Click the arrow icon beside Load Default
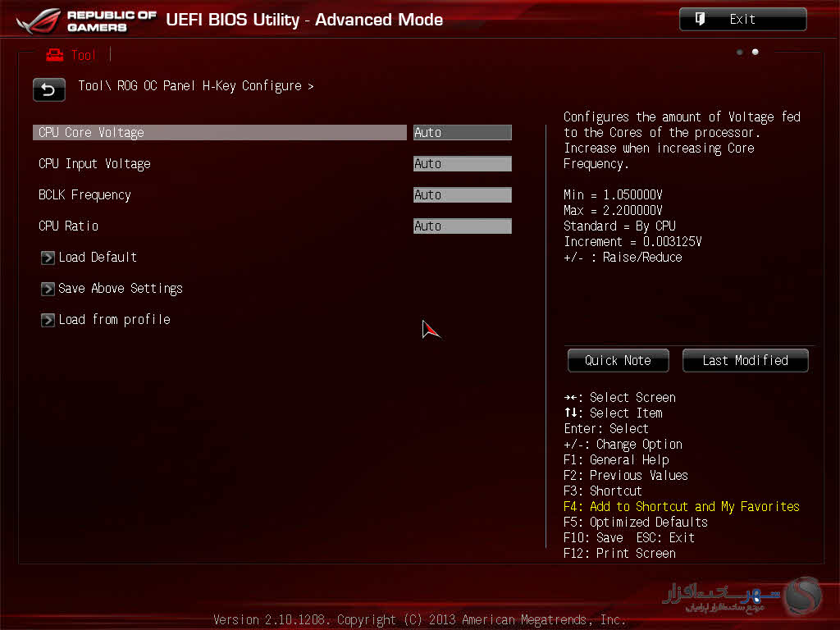The image size is (840, 630). point(48,258)
